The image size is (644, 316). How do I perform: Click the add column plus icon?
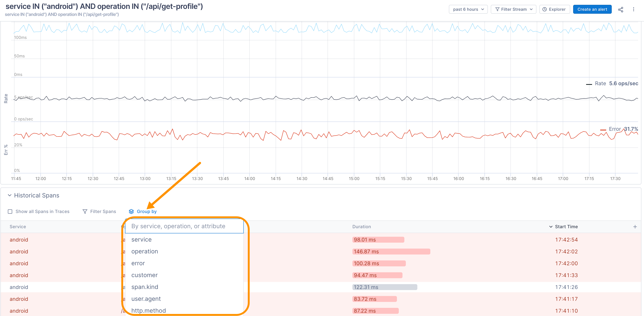635,227
